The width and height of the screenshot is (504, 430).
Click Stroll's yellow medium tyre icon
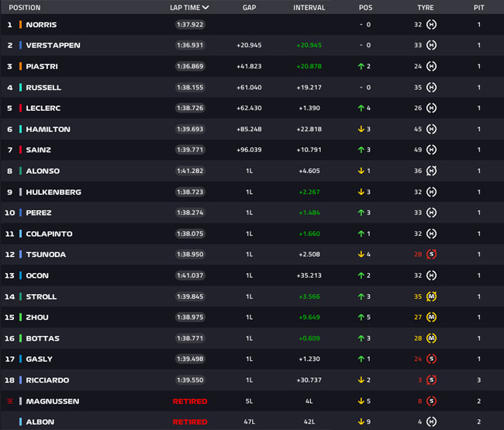[431, 296]
